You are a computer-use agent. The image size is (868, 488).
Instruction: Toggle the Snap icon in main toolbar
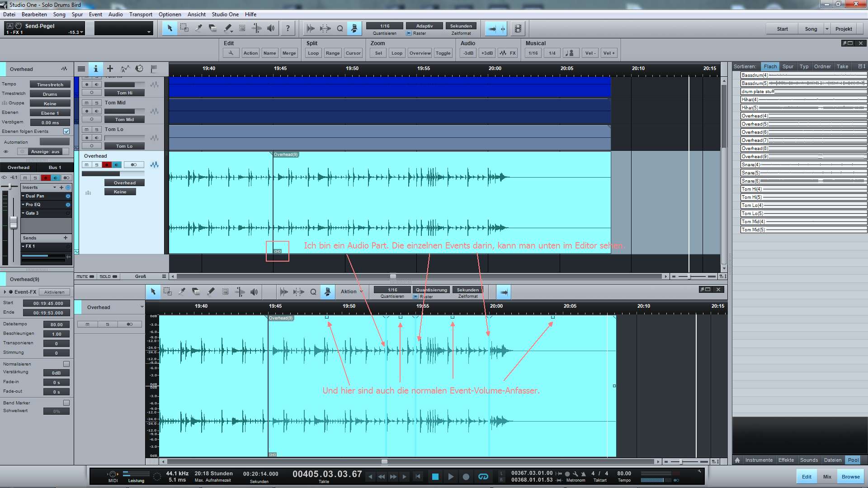[x=354, y=28]
